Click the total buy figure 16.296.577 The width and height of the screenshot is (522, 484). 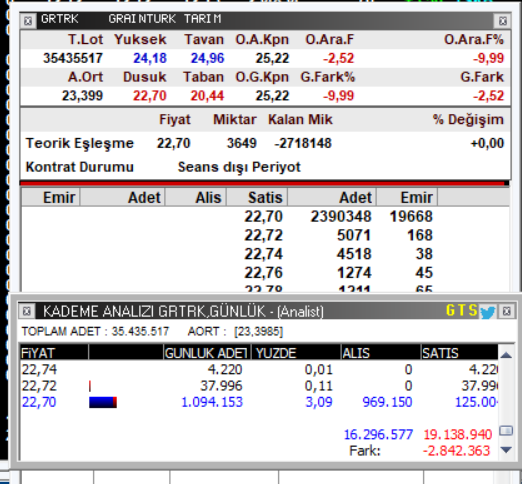pyautogui.click(x=378, y=435)
